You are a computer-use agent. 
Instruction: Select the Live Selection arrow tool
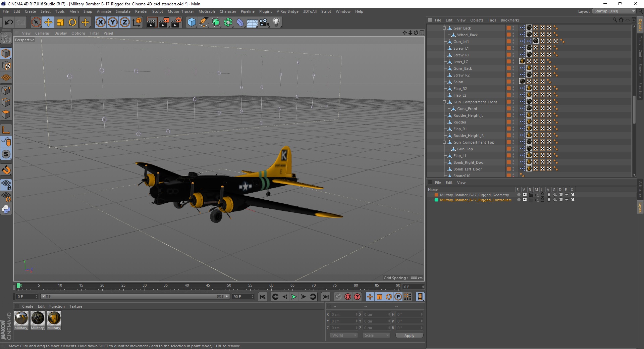pyautogui.click(x=36, y=22)
